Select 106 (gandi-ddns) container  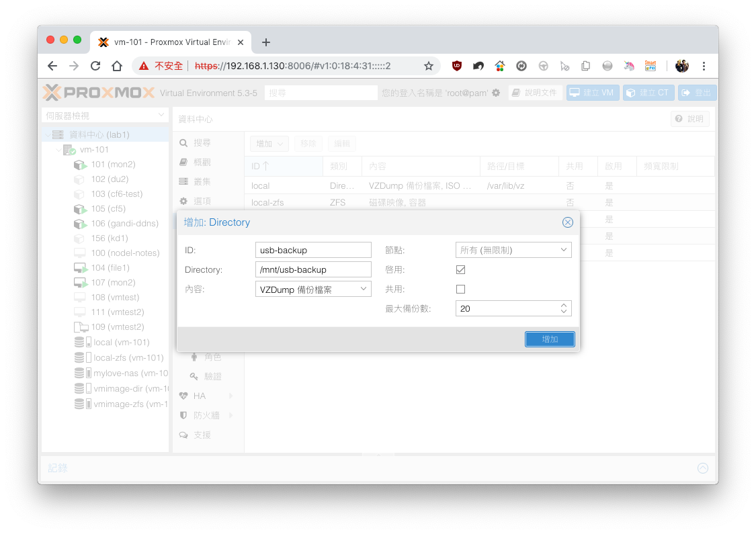coord(124,224)
